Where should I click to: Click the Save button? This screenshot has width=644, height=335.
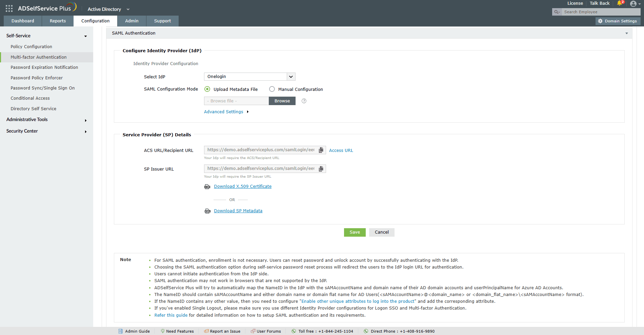[x=355, y=232]
